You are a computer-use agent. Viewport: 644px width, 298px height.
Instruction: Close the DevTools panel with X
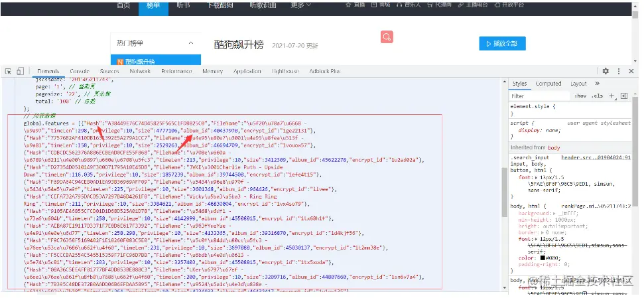point(631,71)
